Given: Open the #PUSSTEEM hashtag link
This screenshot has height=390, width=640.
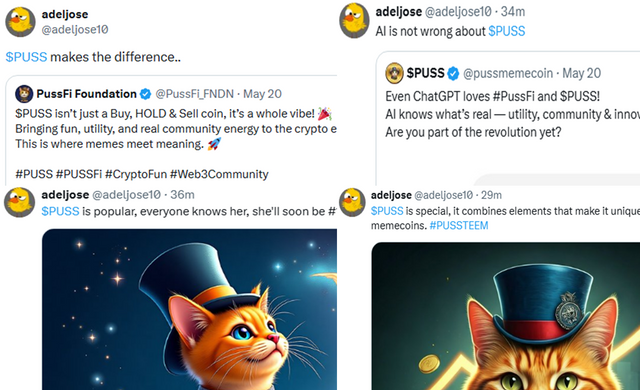Looking at the screenshot, I should tap(459, 226).
